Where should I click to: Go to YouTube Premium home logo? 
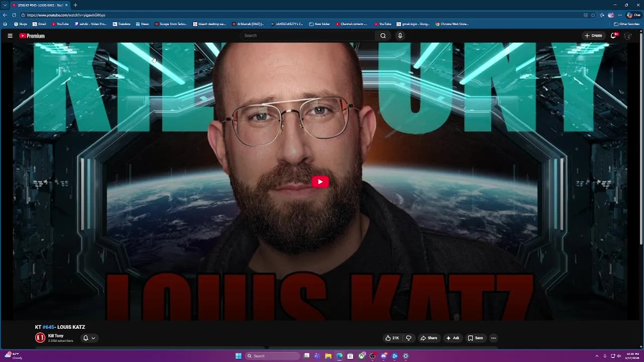coord(32,36)
